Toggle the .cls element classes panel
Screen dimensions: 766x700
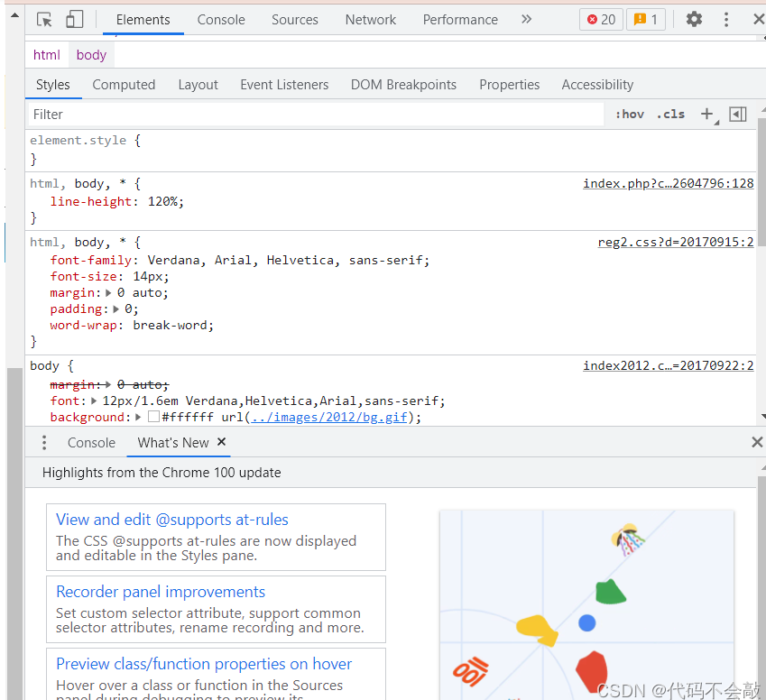pos(670,115)
